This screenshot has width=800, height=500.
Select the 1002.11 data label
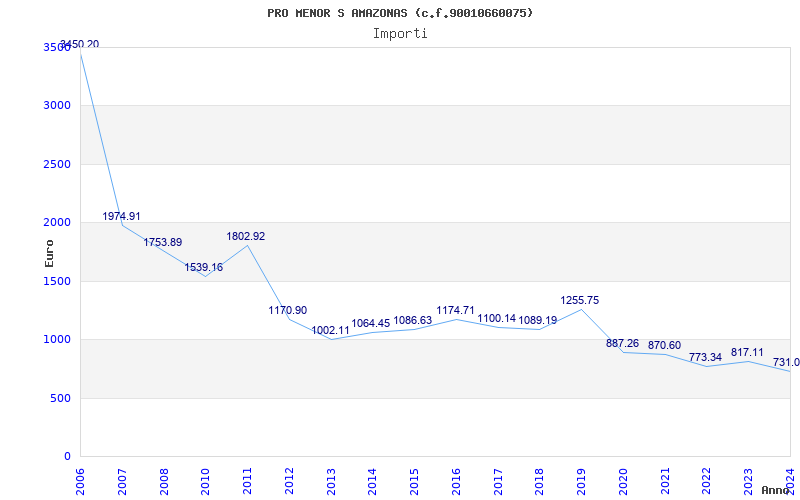tap(331, 330)
